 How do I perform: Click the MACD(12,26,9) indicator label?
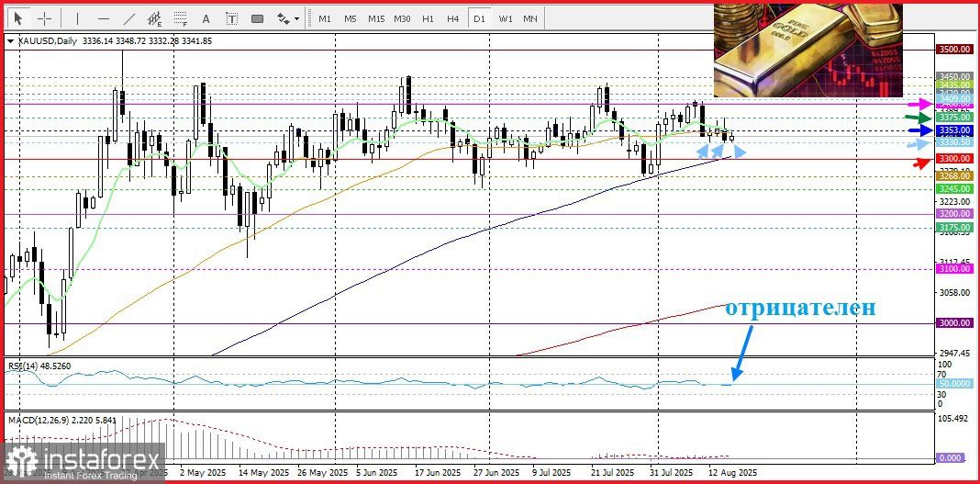pos(61,421)
